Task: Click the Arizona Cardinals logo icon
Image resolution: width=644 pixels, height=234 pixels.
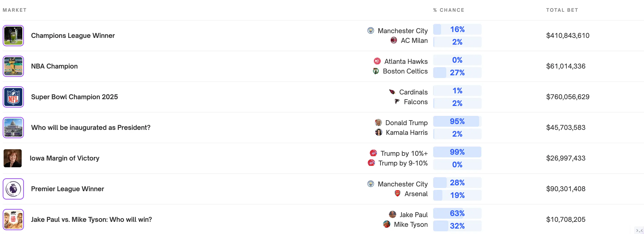Action: [392, 92]
